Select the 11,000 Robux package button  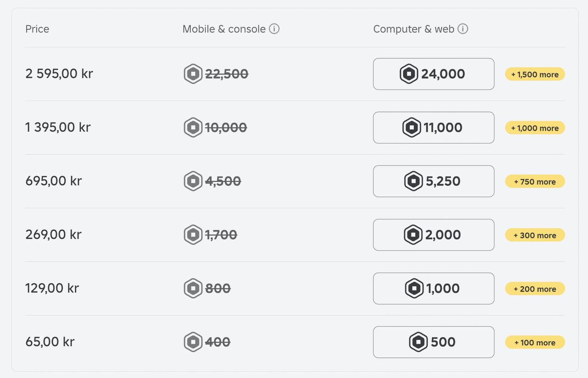tap(433, 128)
